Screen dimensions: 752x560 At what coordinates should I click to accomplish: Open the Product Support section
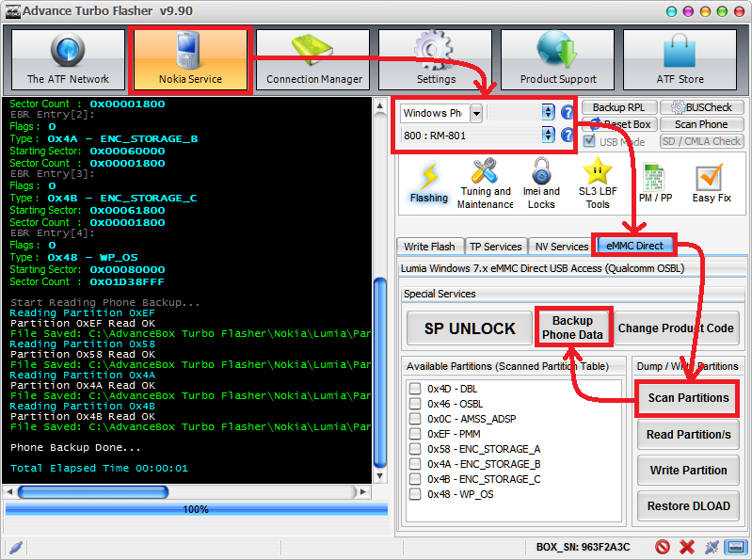(558, 59)
